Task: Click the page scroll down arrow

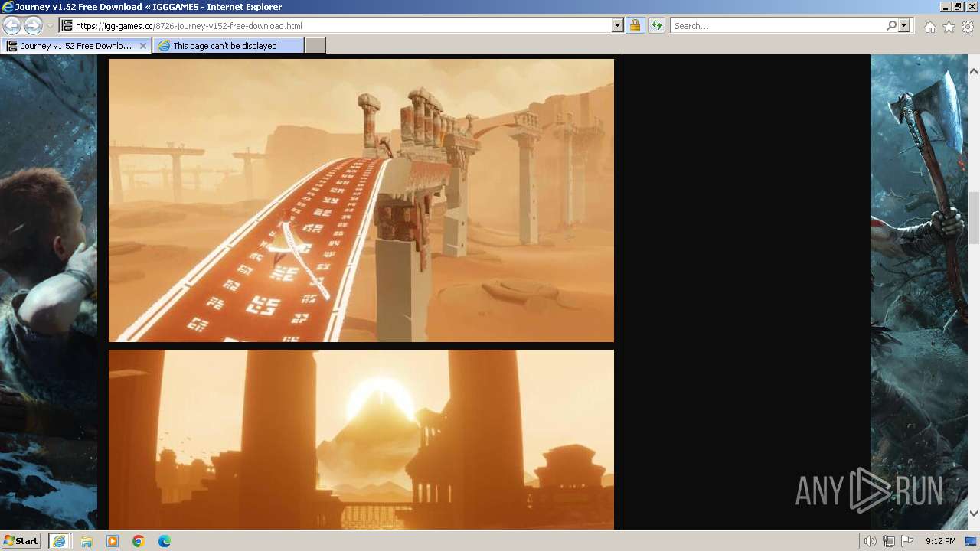Action: (974, 513)
